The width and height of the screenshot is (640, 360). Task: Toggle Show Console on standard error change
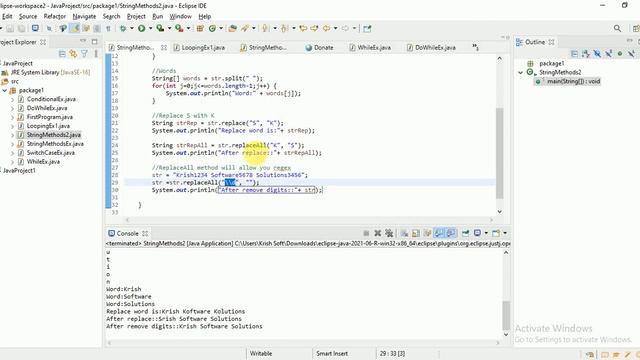[x=451, y=233]
